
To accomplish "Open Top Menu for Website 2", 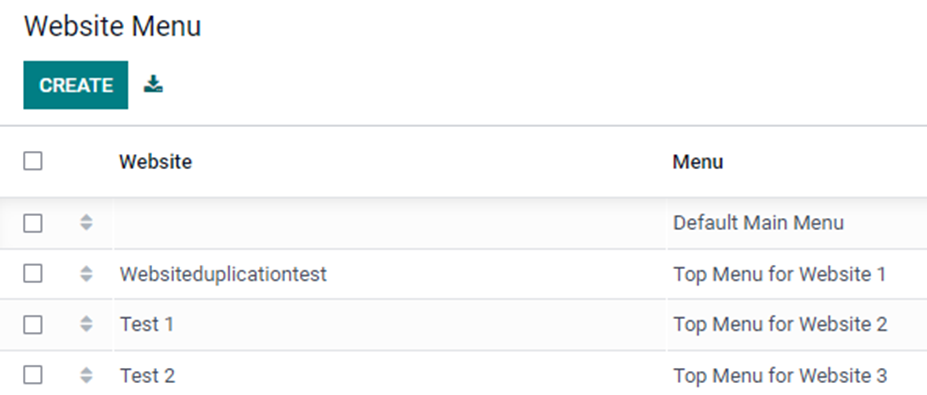I will pyautogui.click(x=780, y=325).
